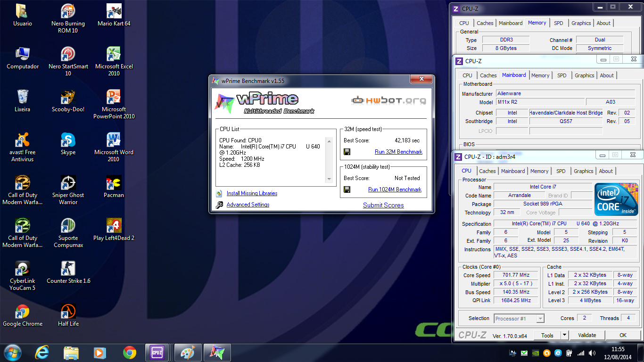Image resolution: width=644 pixels, height=362 pixels.
Task: Click the '42,183 sec' best score text
Action: pos(407,140)
